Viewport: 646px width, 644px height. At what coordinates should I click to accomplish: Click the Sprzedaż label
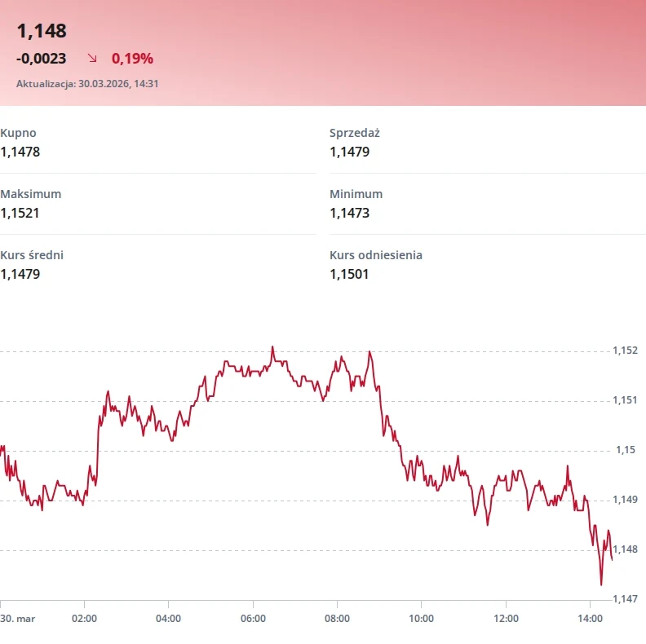click(355, 133)
